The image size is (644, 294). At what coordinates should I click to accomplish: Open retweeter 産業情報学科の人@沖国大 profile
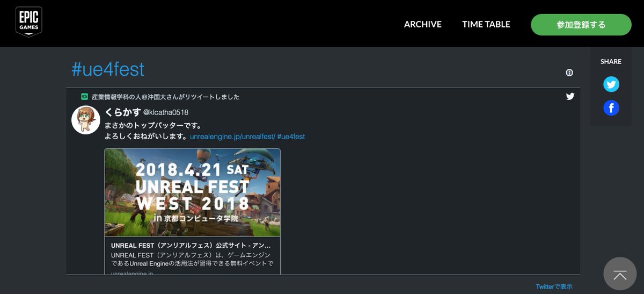(165, 97)
